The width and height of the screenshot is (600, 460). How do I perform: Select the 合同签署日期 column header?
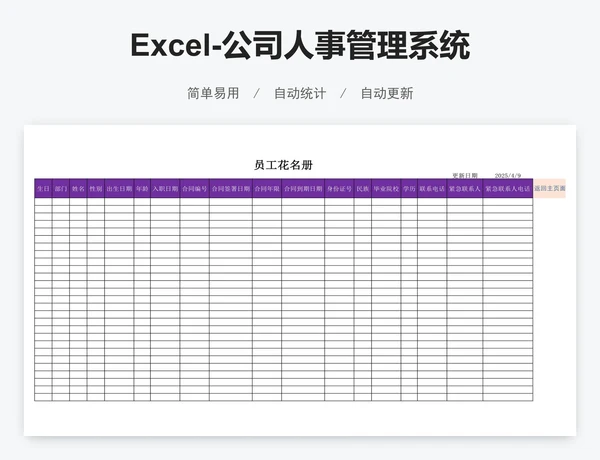tap(231, 188)
